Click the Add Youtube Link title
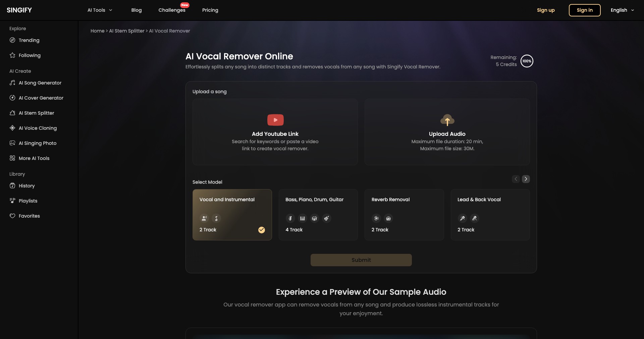The height and width of the screenshot is (339, 644). pos(275,134)
